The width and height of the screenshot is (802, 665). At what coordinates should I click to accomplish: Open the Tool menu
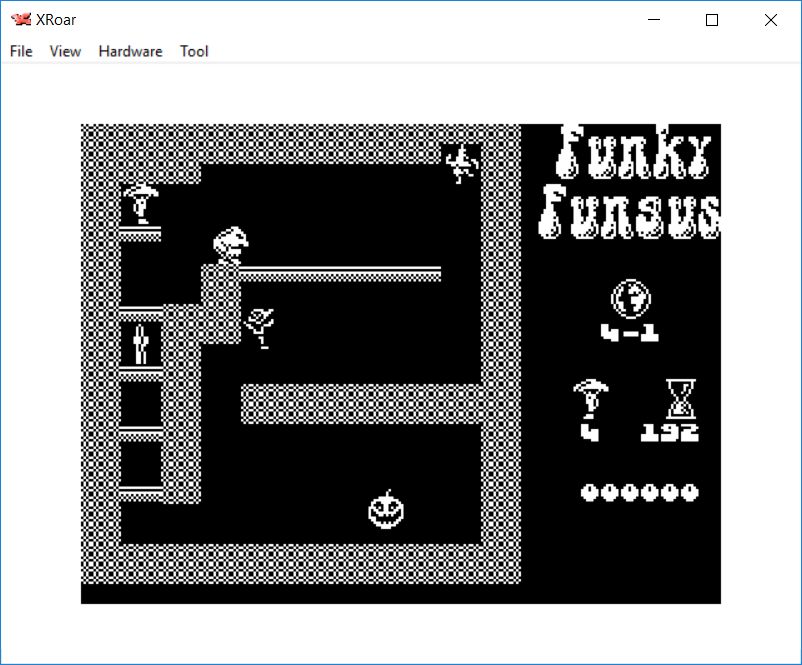click(194, 51)
